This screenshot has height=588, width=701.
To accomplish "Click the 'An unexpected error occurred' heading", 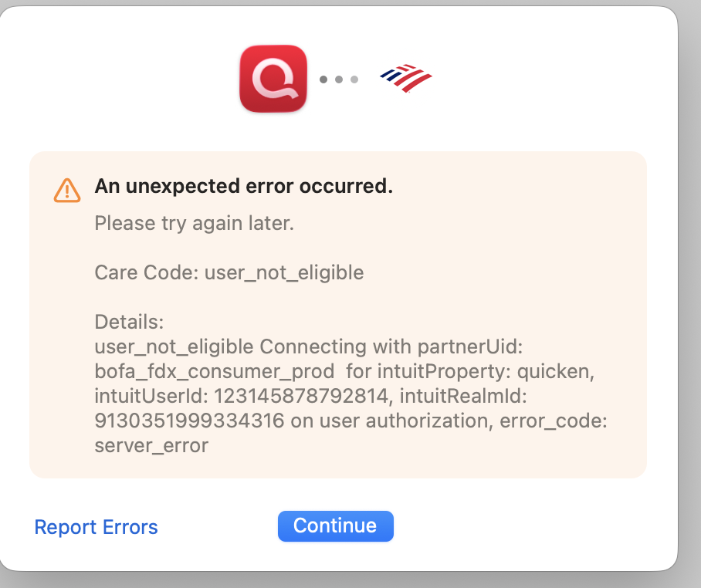I will coord(243,186).
